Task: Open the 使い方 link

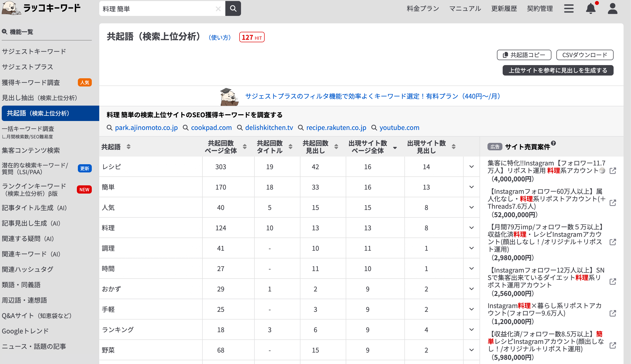Action: click(x=220, y=38)
